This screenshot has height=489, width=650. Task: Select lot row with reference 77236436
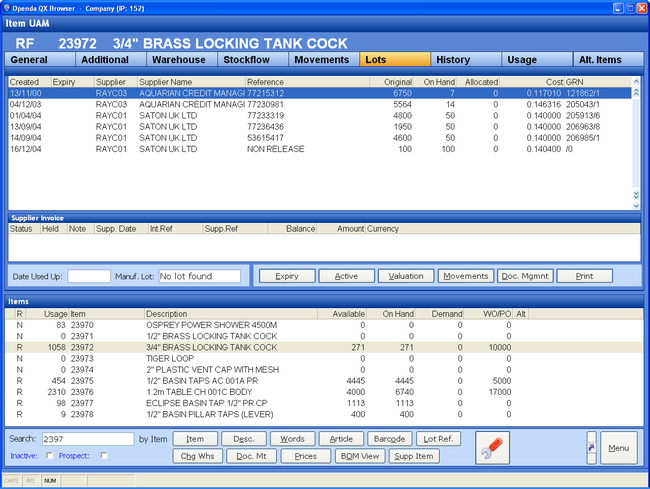(320, 127)
